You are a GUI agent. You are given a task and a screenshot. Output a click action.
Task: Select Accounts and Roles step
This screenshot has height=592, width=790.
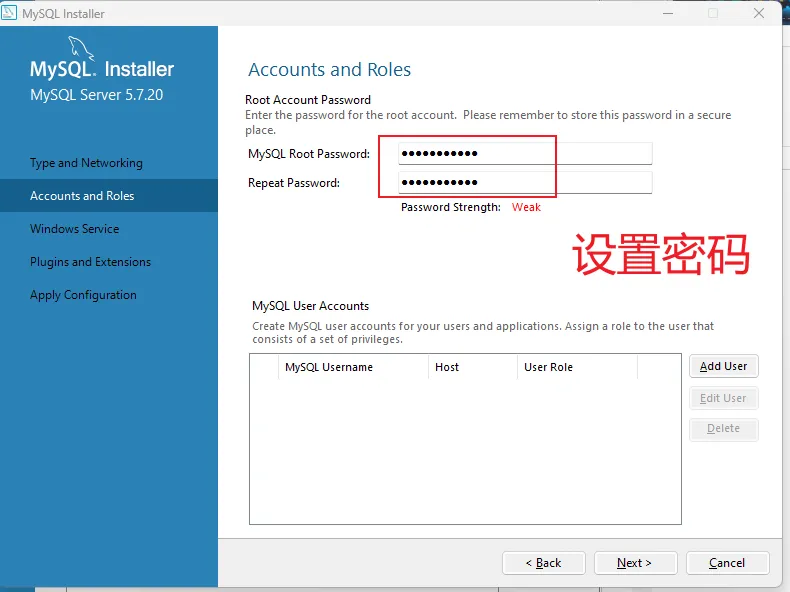82,196
